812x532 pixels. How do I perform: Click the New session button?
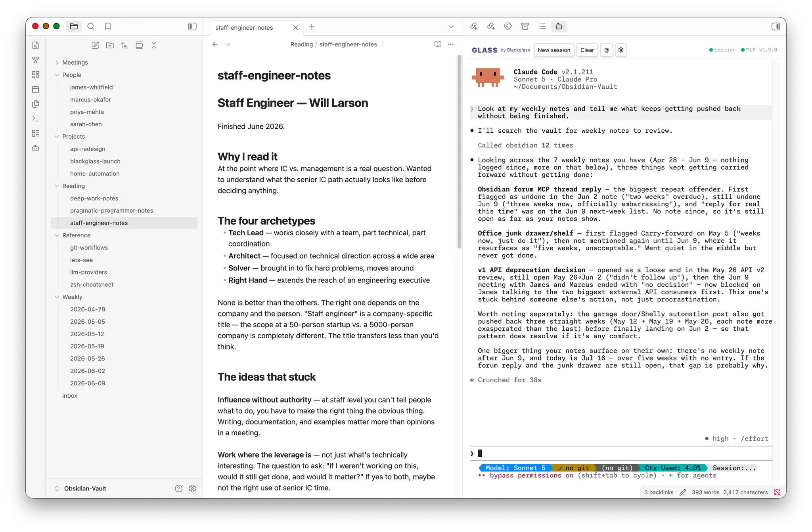pyautogui.click(x=554, y=50)
